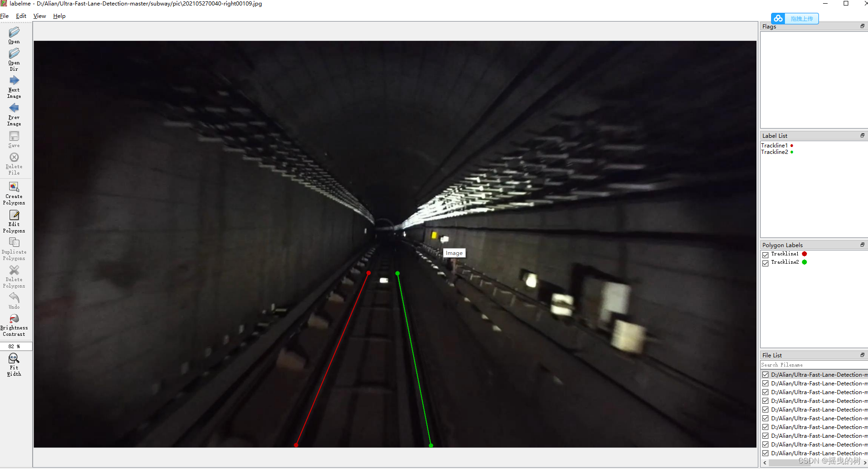Open the Edit menu
The image size is (868, 469).
(x=21, y=16)
